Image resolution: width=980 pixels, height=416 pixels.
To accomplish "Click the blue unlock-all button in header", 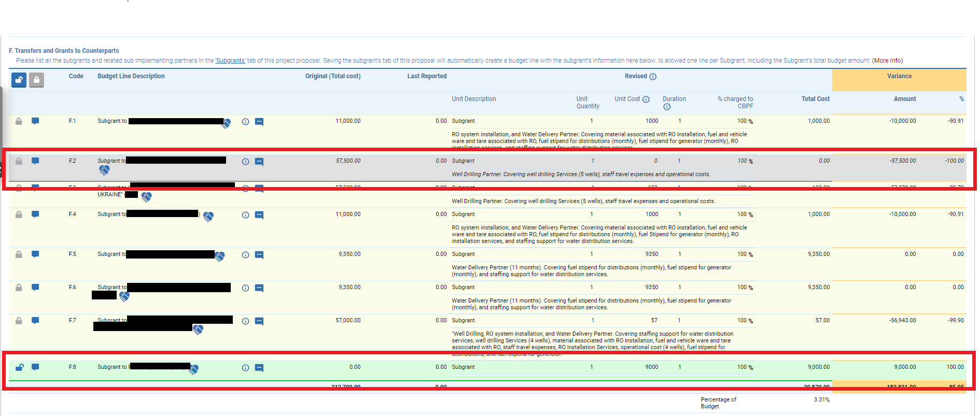I will [19, 80].
